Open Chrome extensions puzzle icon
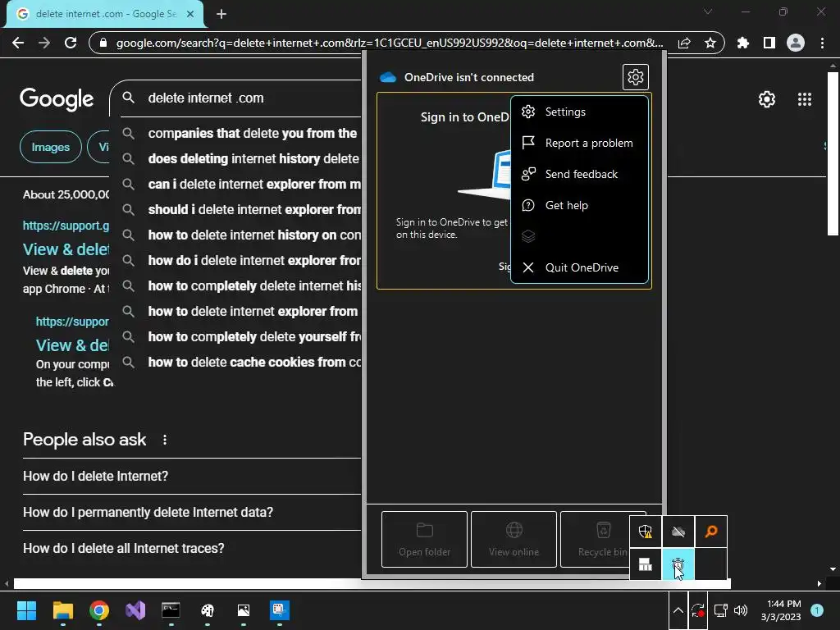This screenshot has width=840, height=630. [743, 43]
